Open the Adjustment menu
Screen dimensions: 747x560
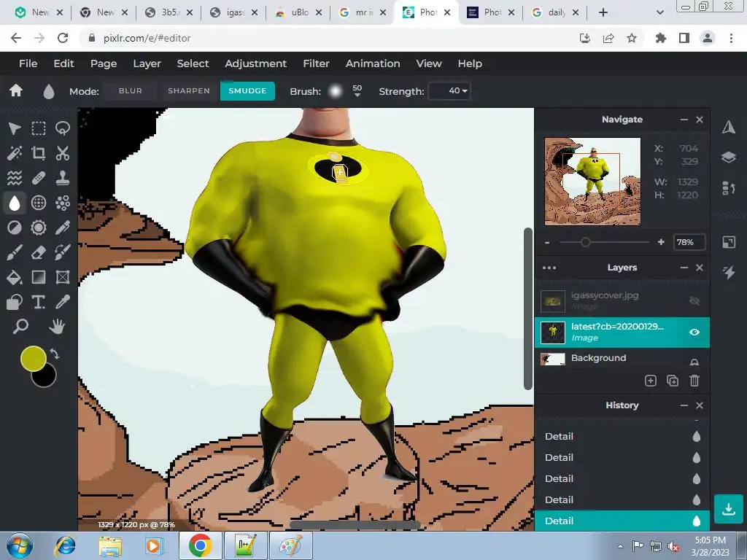click(x=256, y=63)
